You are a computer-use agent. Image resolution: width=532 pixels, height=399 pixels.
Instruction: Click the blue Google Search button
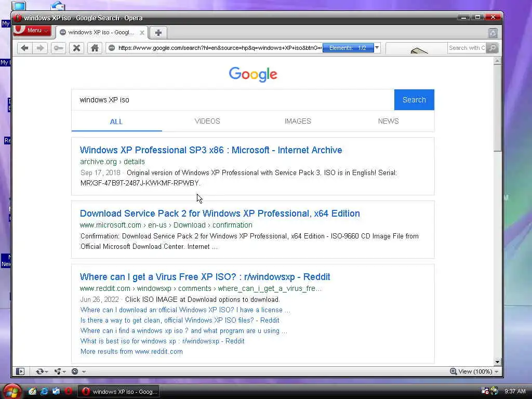pos(414,100)
